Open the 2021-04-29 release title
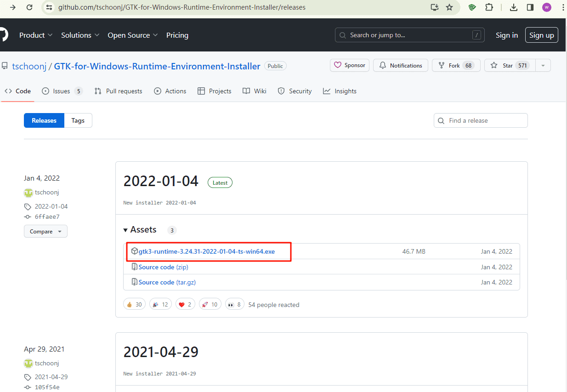The image size is (567, 392). pos(161,352)
